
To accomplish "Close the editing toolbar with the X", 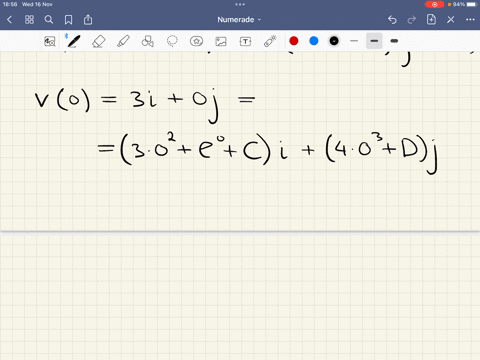I will (x=451, y=20).
